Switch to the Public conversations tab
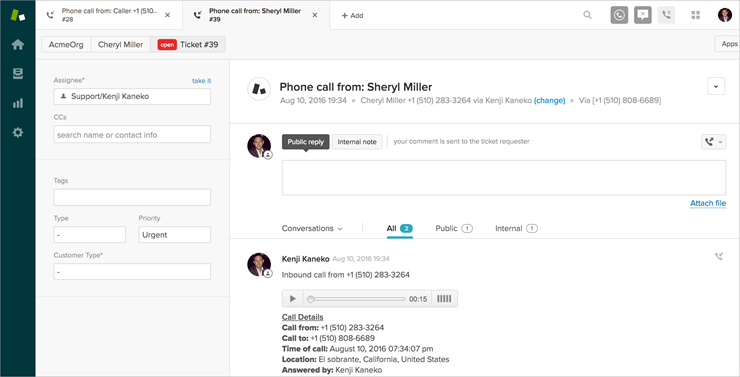The image size is (740, 377). [x=454, y=228]
